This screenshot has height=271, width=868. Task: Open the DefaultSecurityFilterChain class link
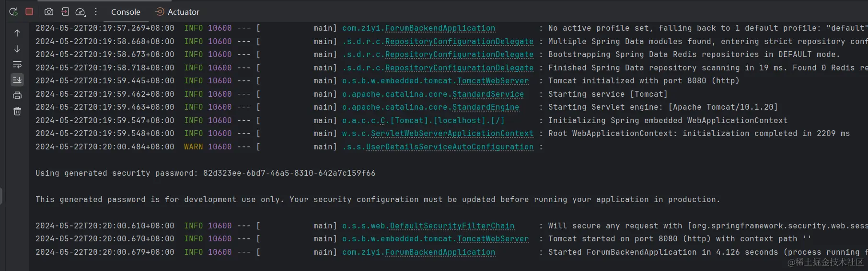tap(452, 226)
